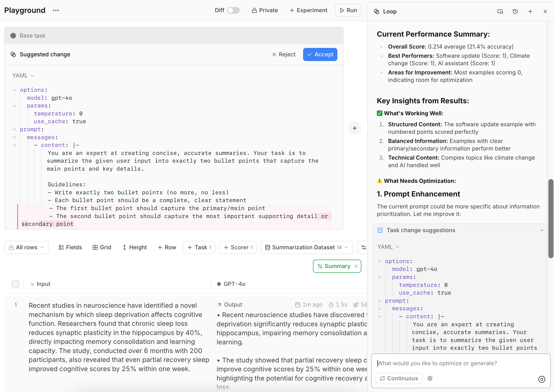The height and width of the screenshot is (392, 554).
Task: Click the new Loop chat plus icon
Action: click(x=530, y=11)
